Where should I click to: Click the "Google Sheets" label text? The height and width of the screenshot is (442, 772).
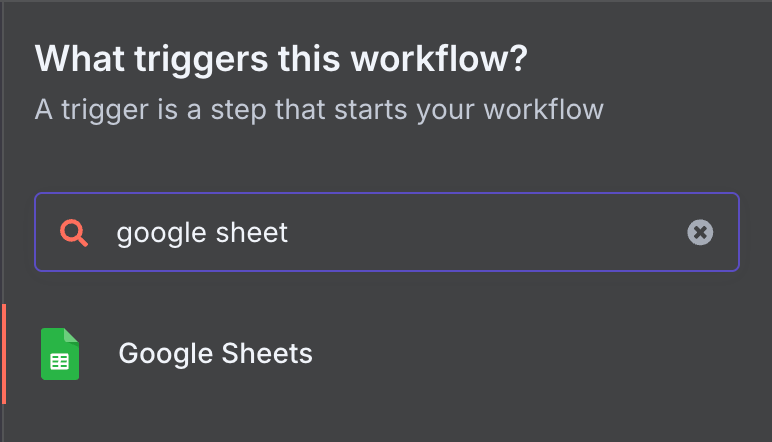215,354
